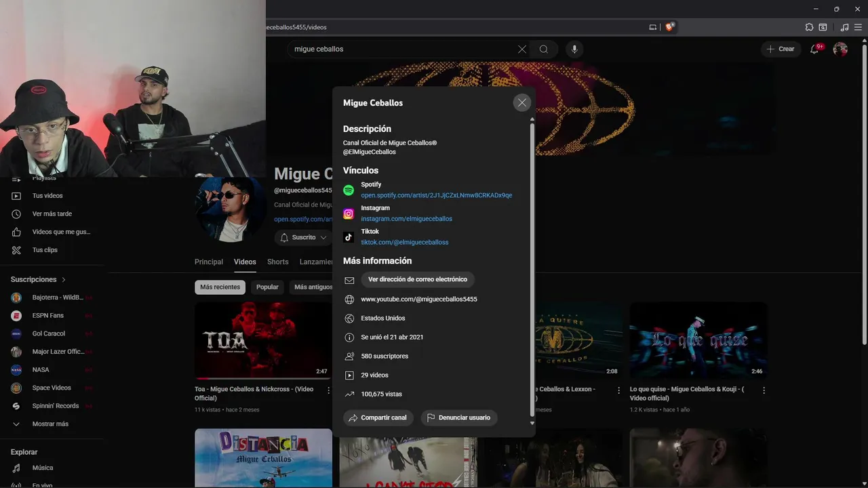Select the Más antiguos filter chip
This screenshot has height=488, width=868.
[x=311, y=287]
